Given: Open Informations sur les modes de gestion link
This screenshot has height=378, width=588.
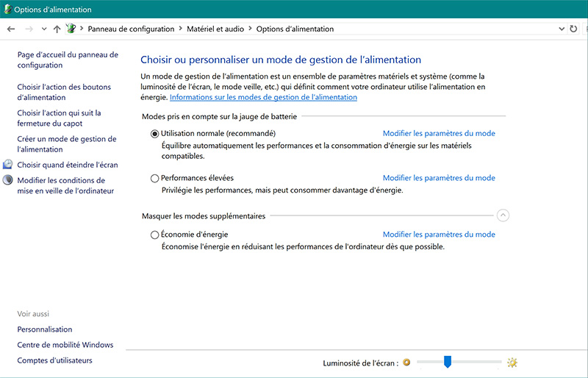Looking at the screenshot, I should click(x=263, y=97).
